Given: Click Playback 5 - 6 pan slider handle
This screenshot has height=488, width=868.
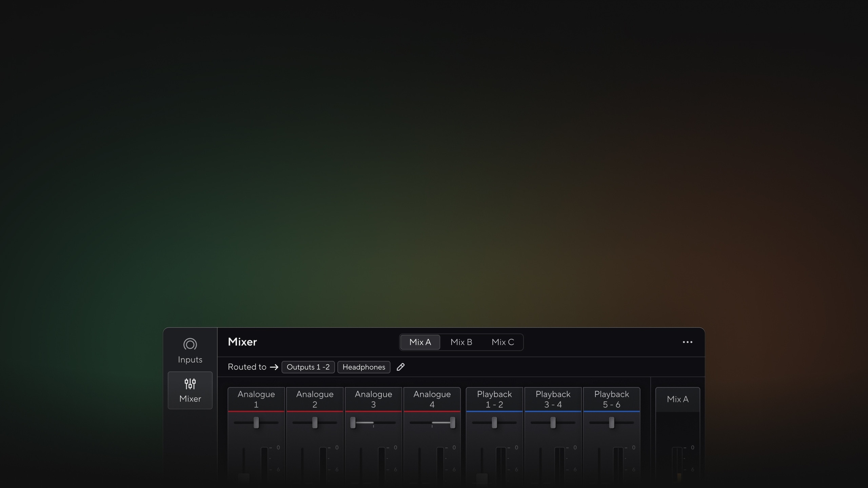Looking at the screenshot, I should pyautogui.click(x=612, y=423).
